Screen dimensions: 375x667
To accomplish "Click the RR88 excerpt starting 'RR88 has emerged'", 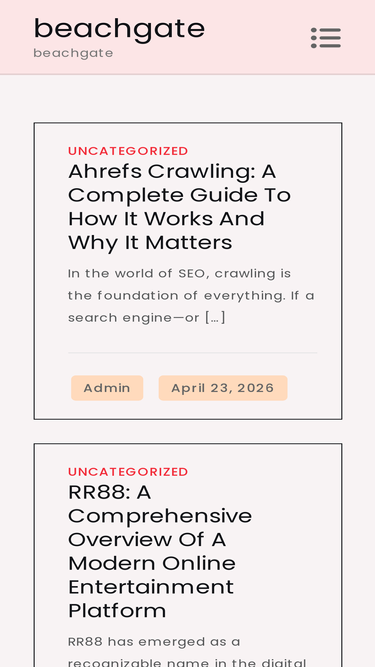I will pos(187,651).
